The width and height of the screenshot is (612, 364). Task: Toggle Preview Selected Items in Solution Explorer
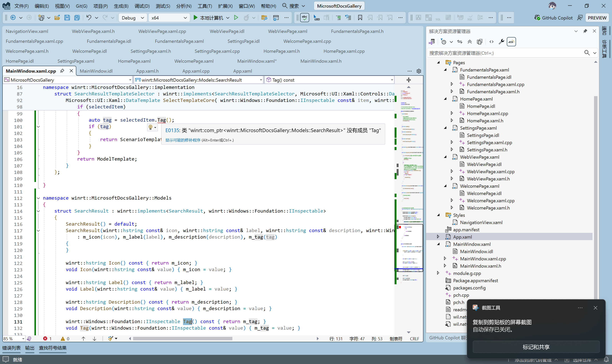(x=511, y=41)
